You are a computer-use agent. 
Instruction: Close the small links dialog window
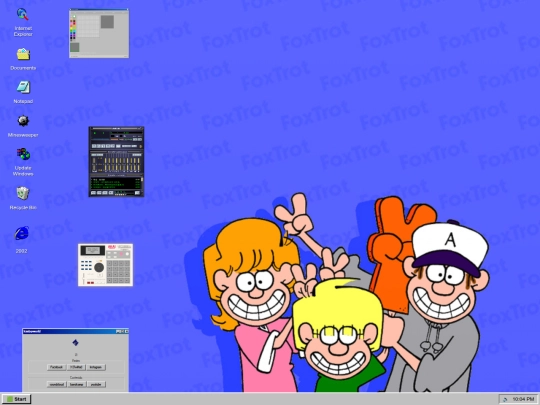click(x=126, y=331)
